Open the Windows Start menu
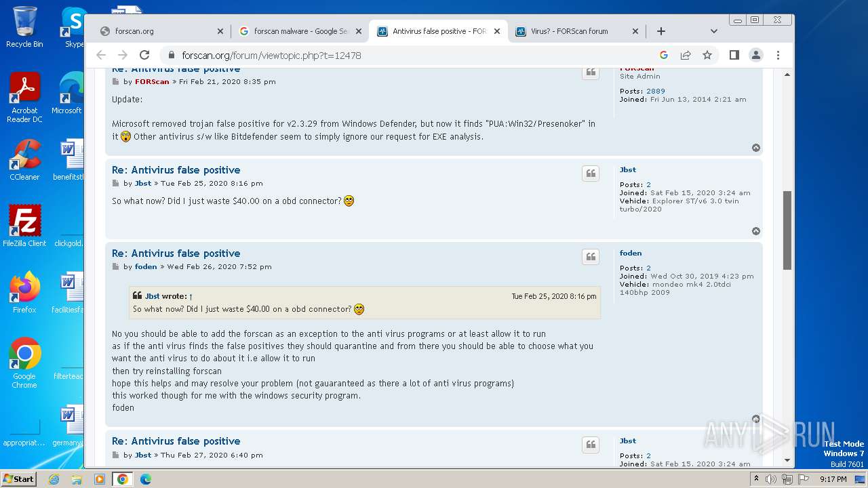868x488 pixels. tap(19, 479)
